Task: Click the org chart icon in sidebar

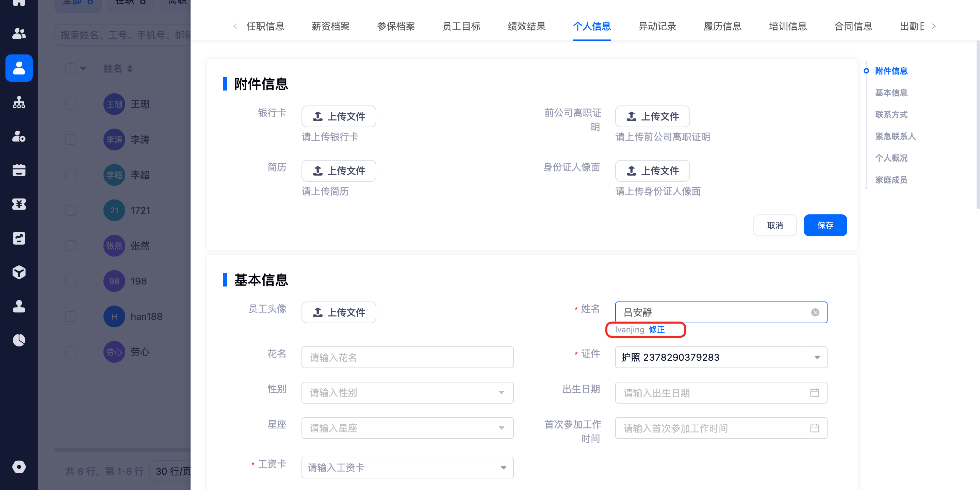Action: [19, 102]
